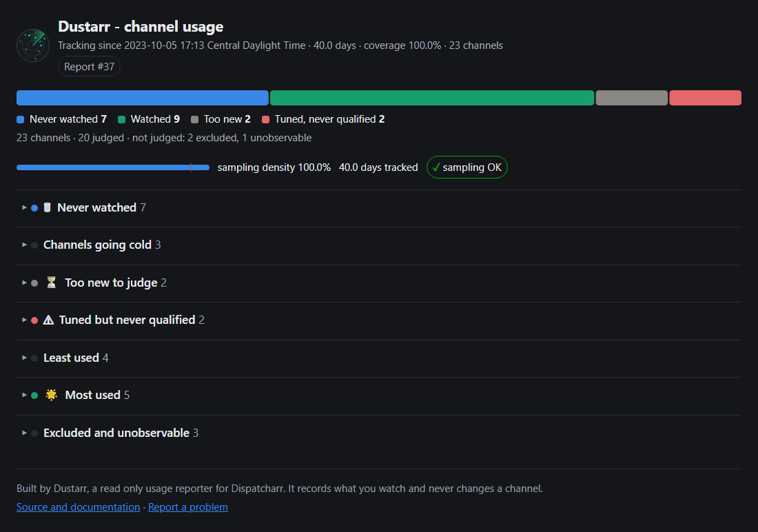Click the grey dot in Too new to judge row
Image resolution: width=758 pixels, height=532 pixels.
click(x=34, y=283)
